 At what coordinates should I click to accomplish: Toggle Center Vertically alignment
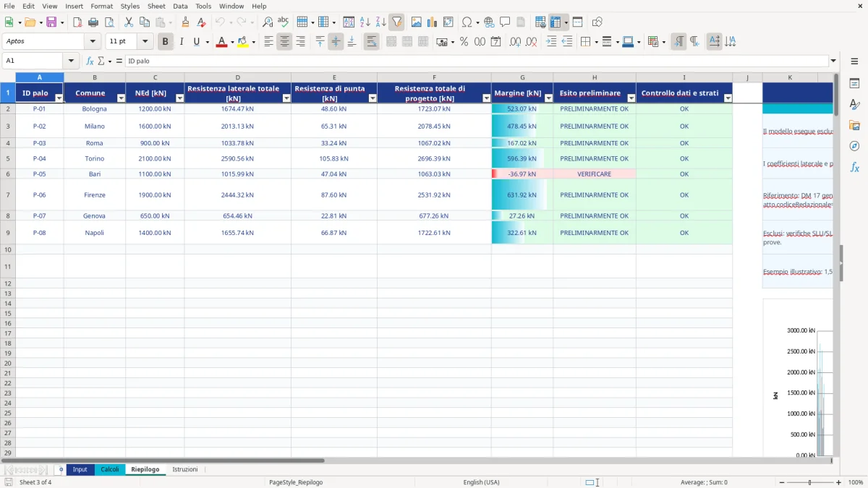pos(336,42)
